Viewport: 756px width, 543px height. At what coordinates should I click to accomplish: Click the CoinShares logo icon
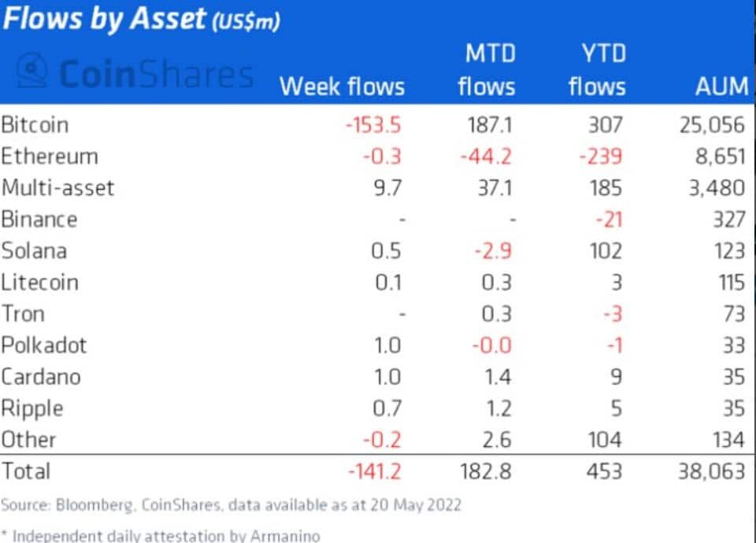tap(31, 70)
